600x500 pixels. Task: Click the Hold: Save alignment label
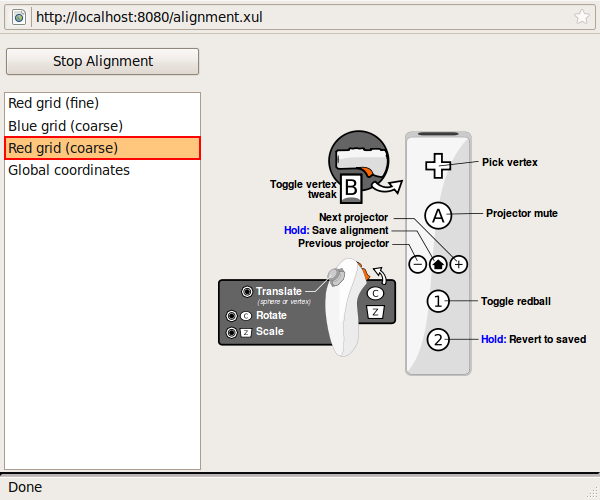click(336, 230)
